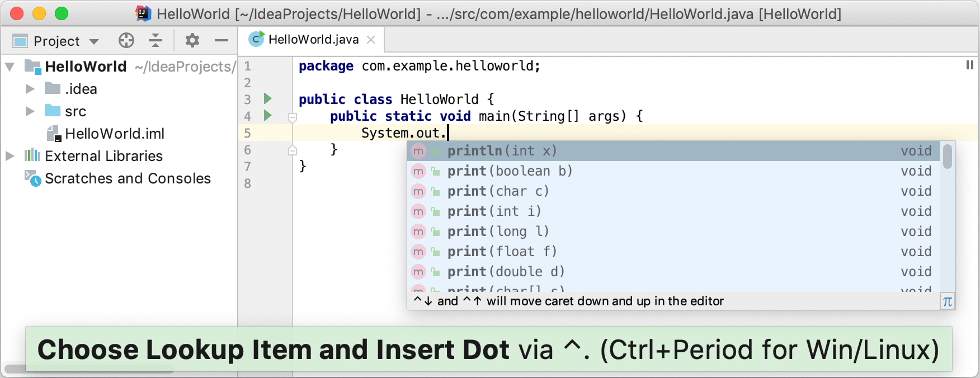Click the locate/select opened file crosshair icon
The height and width of the screenshot is (378, 980).
pyautogui.click(x=126, y=40)
